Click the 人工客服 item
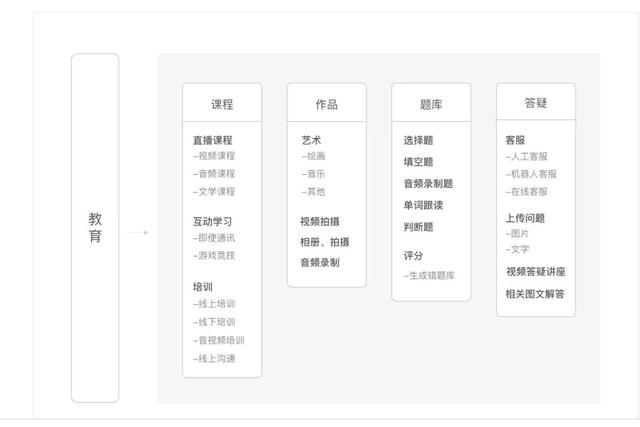 pyautogui.click(x=527, y=157)
